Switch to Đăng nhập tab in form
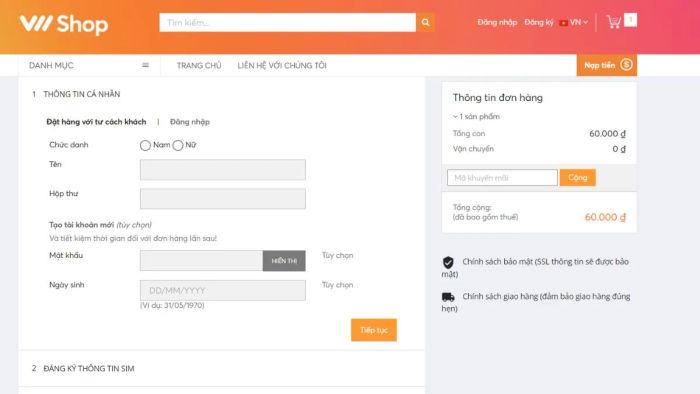 [190, 122]
